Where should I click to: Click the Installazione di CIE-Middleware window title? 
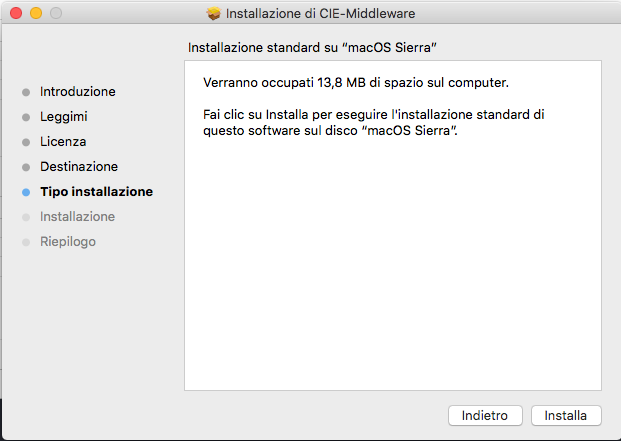[320, 13]
